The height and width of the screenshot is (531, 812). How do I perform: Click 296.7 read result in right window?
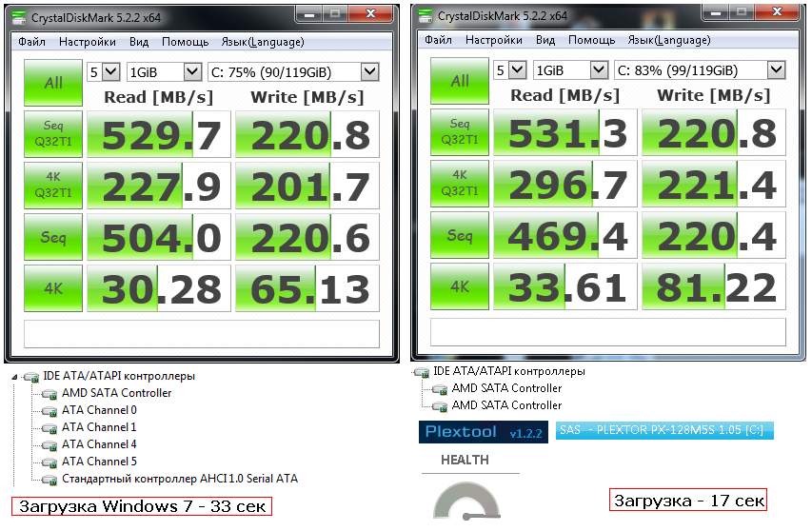click(565, 184)
